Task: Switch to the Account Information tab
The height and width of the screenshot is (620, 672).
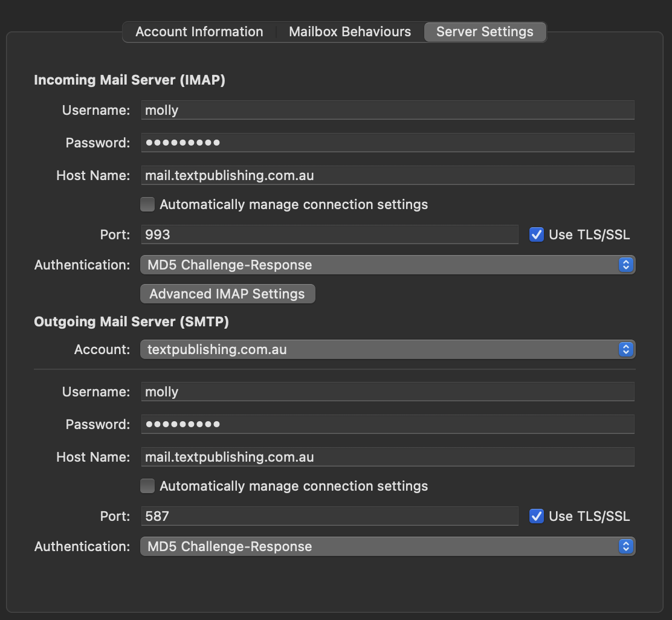Action: pyautogui.click(x=199, y=32)
